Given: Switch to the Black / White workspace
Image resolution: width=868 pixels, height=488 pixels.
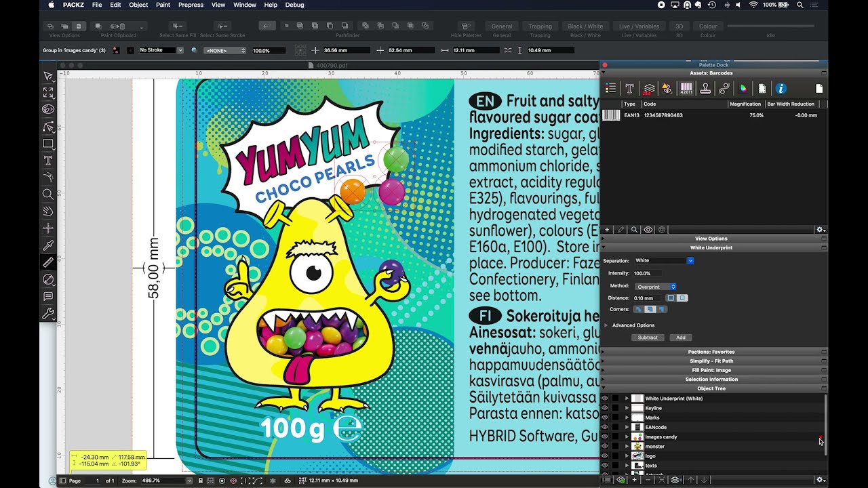Looking at the screenshot, I should (586, 26).
